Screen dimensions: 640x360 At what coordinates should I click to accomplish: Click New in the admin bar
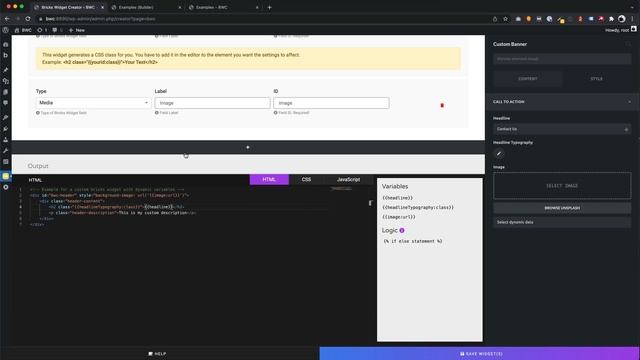(x=77, y=30)
